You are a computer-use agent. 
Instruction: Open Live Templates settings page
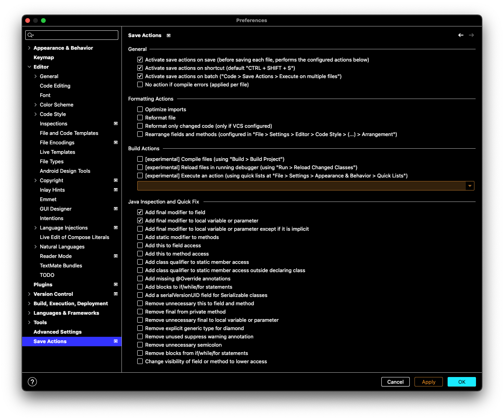pyautogui.click(x=57, y=152)
